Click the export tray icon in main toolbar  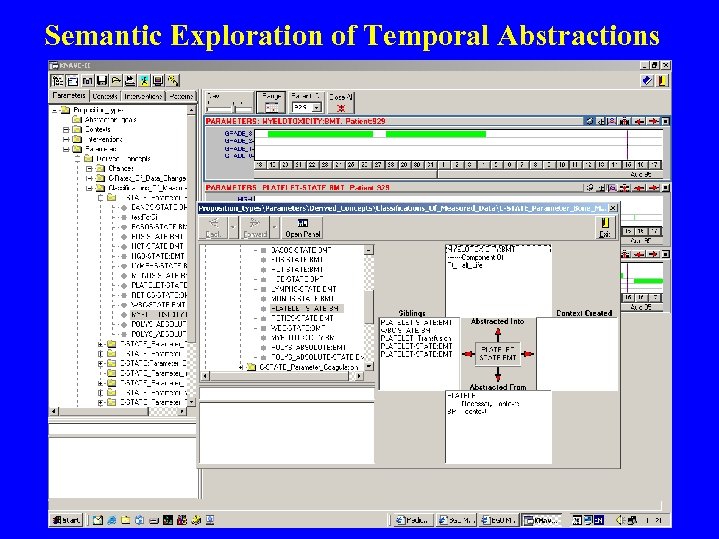[130, 81]
